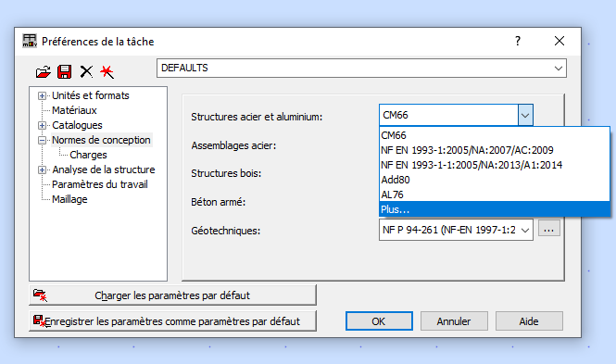Expand the Unités et formats node
The image size is (616, 364).
[42, 95]
